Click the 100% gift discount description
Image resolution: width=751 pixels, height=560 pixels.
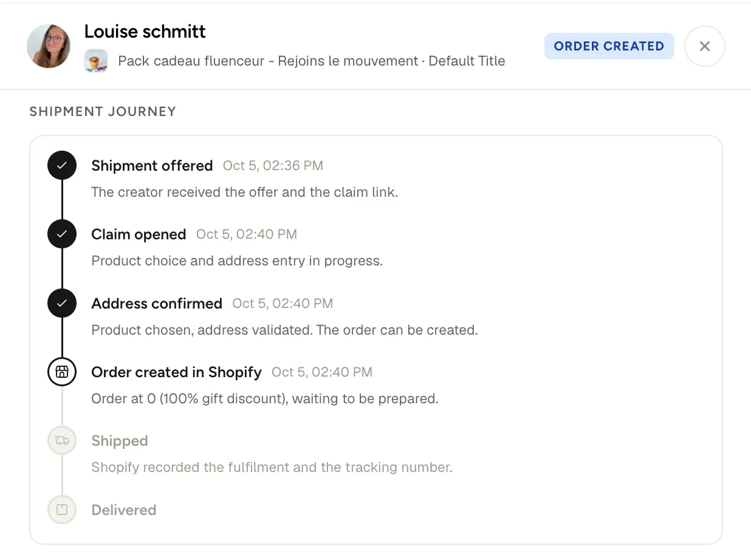[x=264, y=399]
